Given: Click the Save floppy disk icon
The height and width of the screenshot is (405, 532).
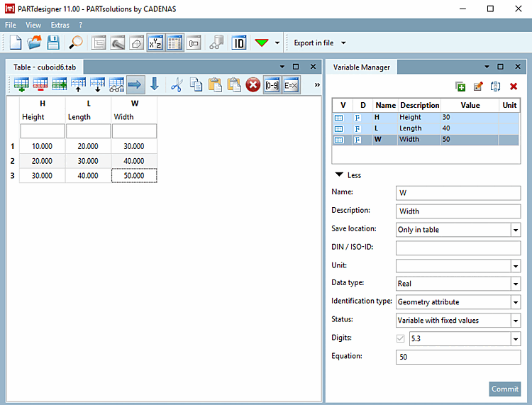Looking at the screenshot, I should pyautogui.click(x=53, y=43).
